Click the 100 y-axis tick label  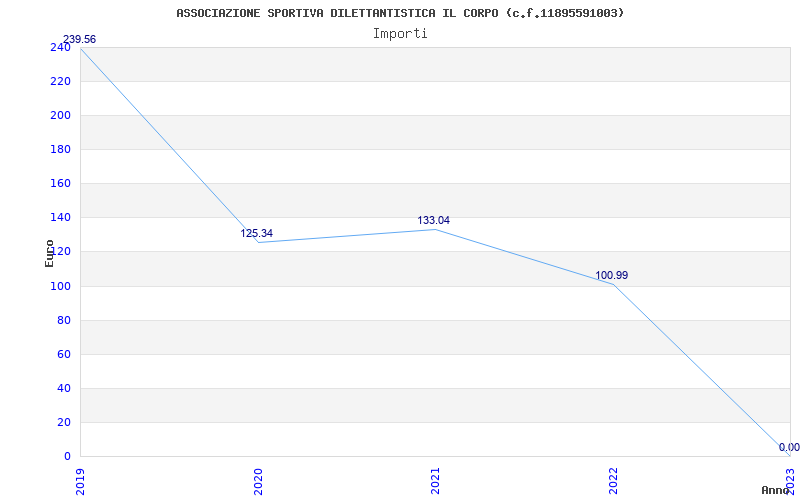[60, 286]
